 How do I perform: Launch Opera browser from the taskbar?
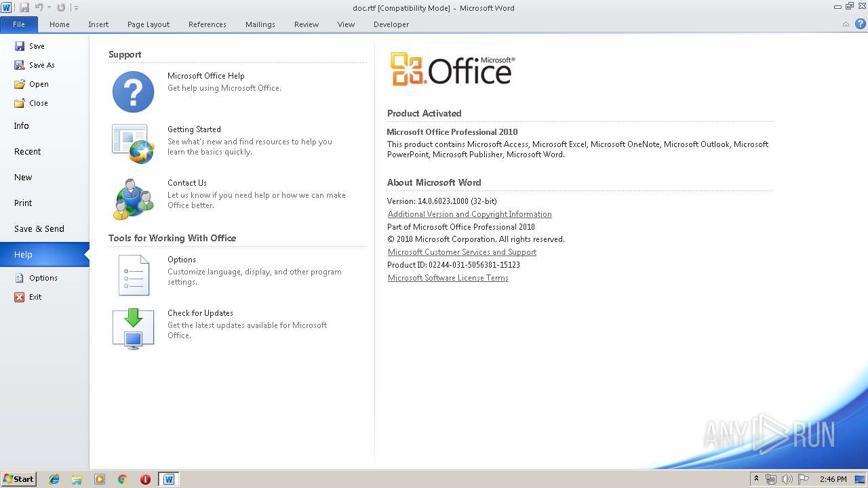[145, 479]
